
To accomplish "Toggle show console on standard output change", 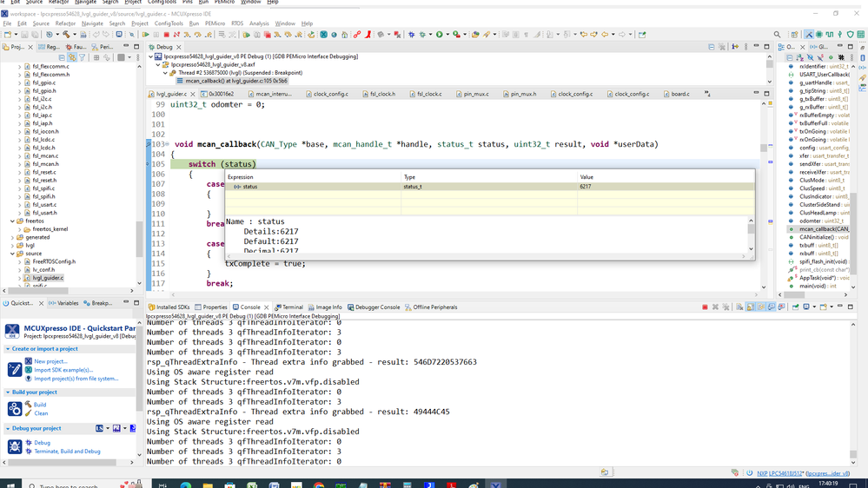I will (772, 307).
